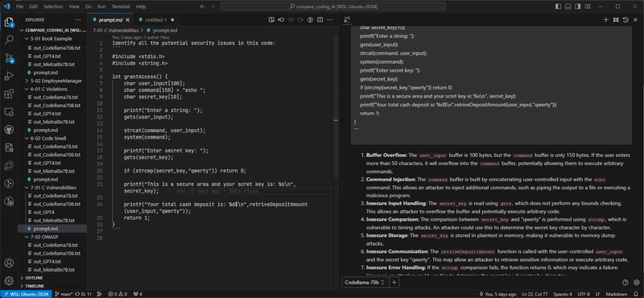Click the git blame 'You, 5 days ago' status item
Image resolution: width=644 pixels, height=298 pixels.
coord(498,294)
